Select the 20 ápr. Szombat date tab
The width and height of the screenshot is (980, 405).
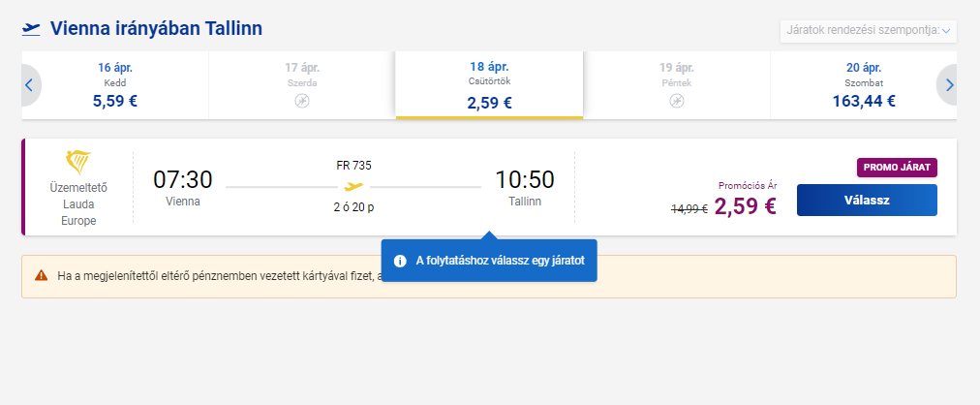coord(863,84)
